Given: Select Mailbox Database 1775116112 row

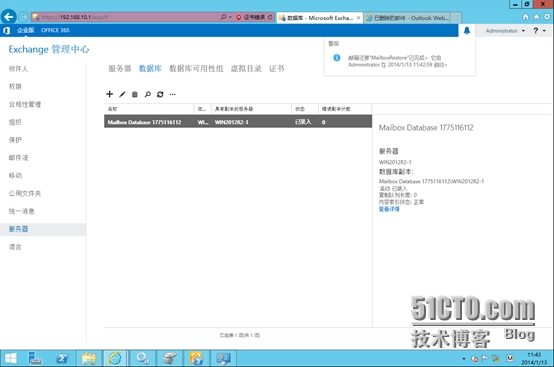Looking at the screenshot, I should point(238,122).
